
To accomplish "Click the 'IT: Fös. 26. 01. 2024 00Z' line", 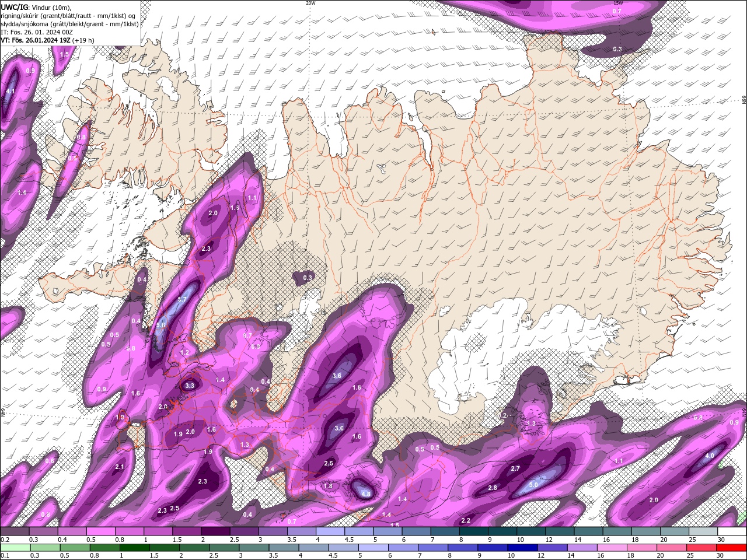I will [x=37, y=32].
